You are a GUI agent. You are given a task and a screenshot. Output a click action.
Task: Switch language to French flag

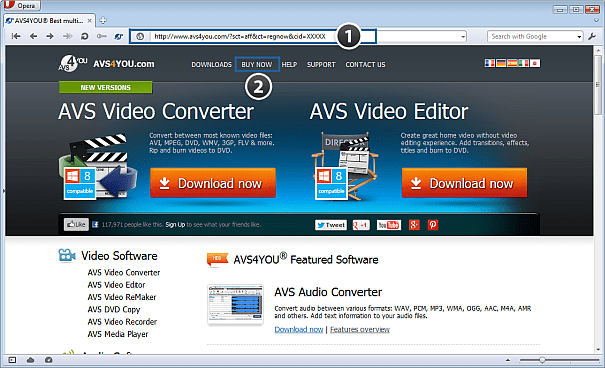(490, 63)
